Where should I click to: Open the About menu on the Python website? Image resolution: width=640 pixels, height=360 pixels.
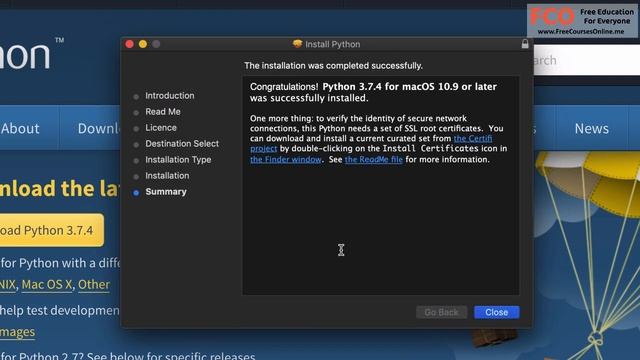point(20,129)
